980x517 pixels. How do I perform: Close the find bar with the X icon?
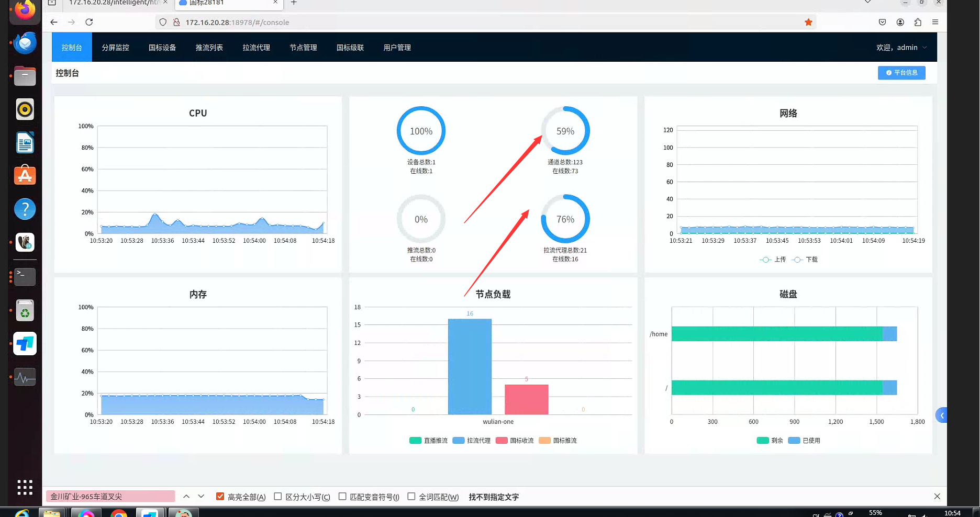pos(937,496)
